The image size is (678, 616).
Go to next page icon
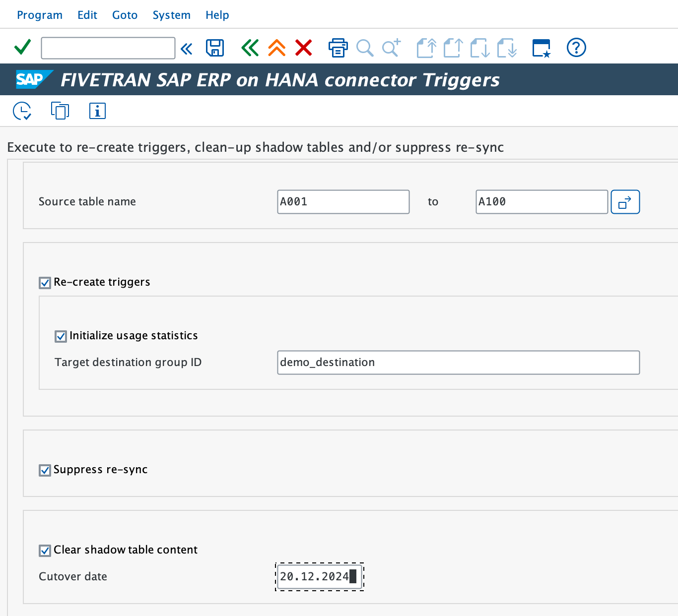pyautogui.click(x=480, y=48)
